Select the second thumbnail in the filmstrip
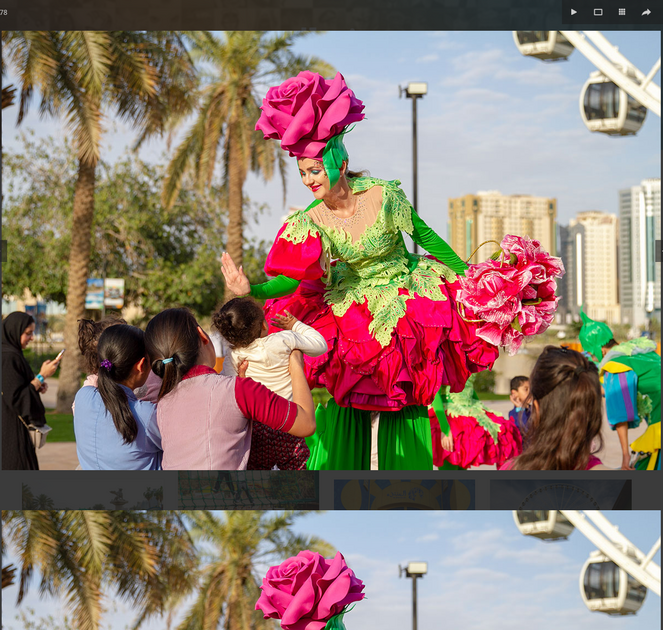Viewport: 663px width, 630px height. point(247,491)
